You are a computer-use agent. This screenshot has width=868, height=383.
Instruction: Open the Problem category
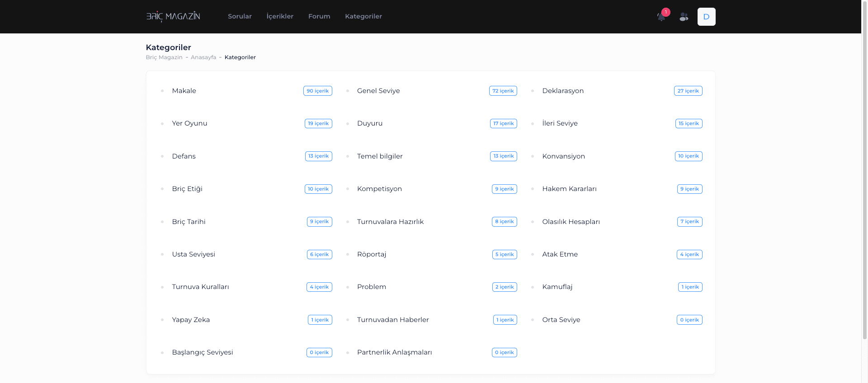tap(372, 287)
